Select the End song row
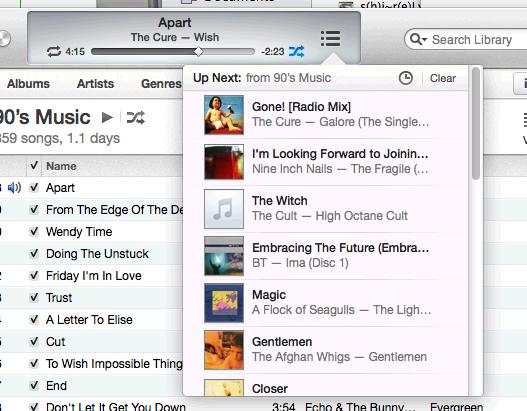This screenshot has height=411, width=527. tap(91, 385)
